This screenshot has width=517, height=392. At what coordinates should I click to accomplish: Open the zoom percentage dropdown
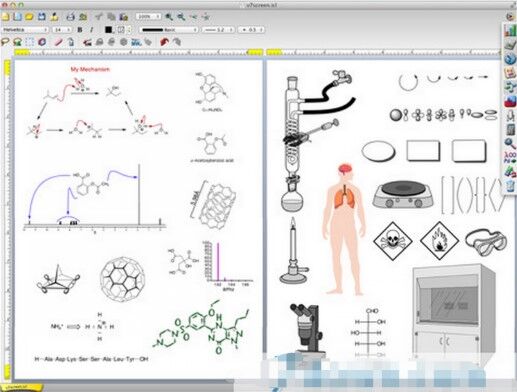[148, 16]
